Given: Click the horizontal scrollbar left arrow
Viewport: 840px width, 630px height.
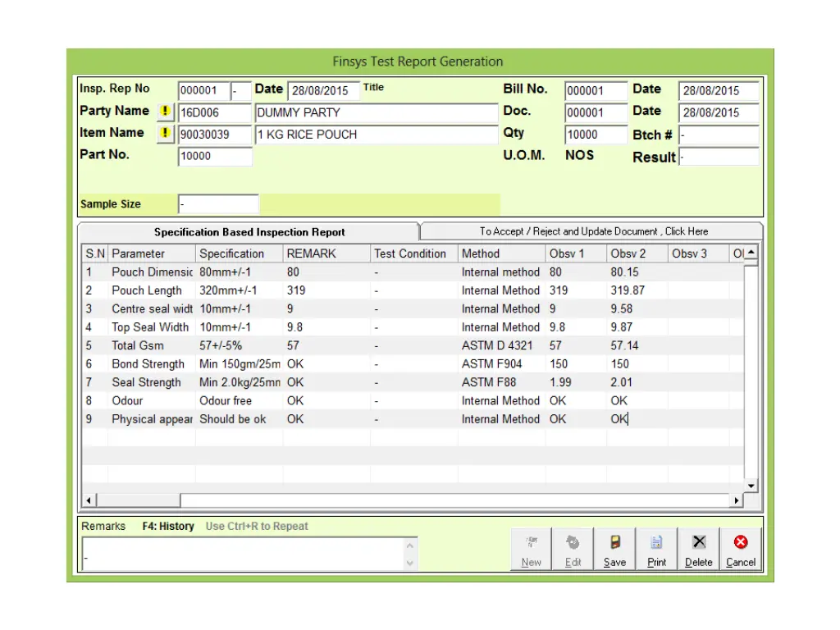Looking at the screenshot, I should (89, 500).
